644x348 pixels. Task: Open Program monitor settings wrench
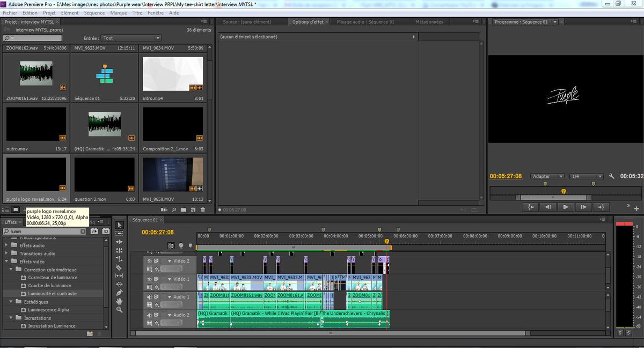[x=611, y=176]
